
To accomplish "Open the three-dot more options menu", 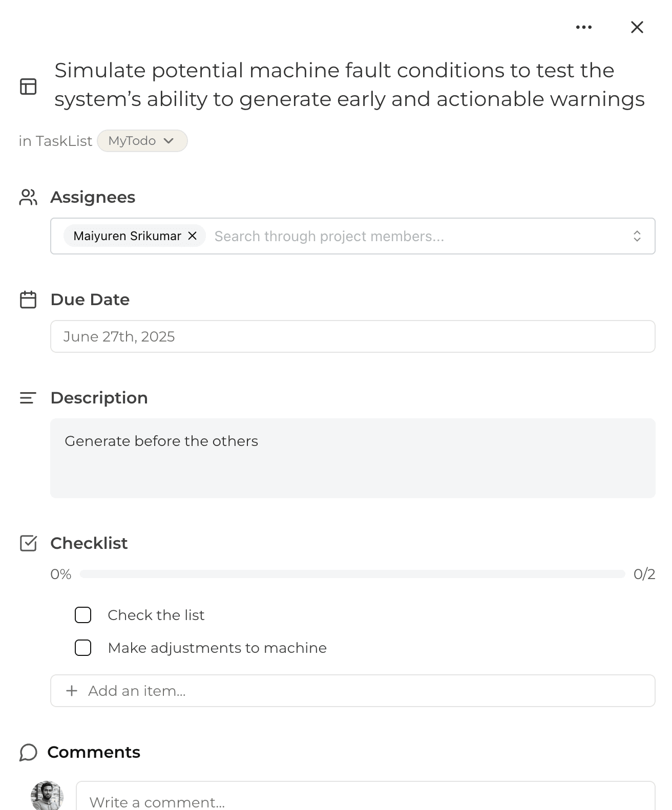I will pyautogui.click(x=583, y=27).
